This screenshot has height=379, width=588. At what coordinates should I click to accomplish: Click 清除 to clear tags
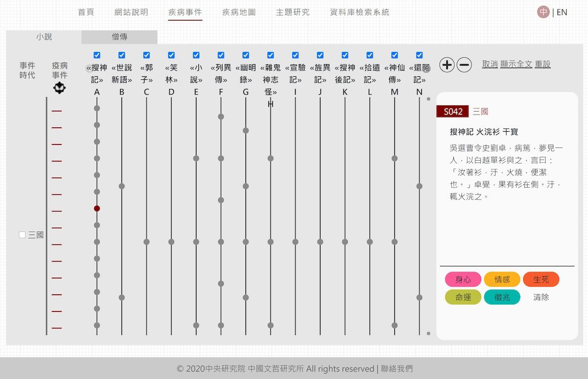[541, 297]
